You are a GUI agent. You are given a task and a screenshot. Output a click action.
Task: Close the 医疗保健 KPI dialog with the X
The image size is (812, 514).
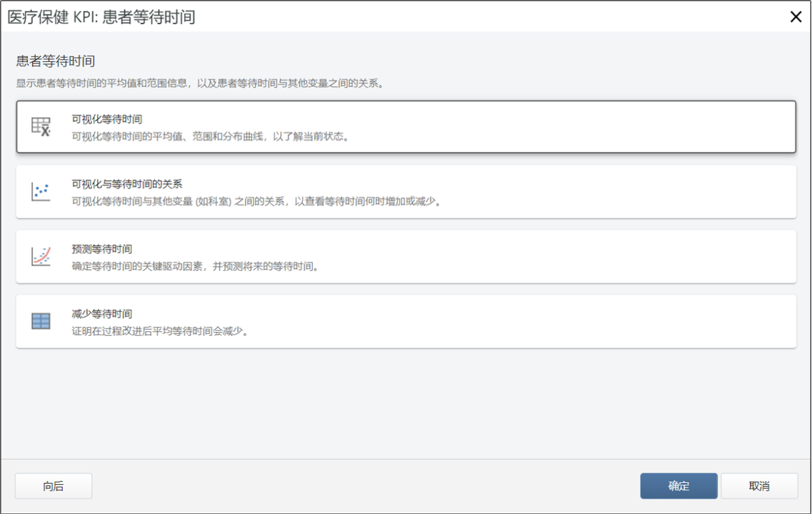click(x=796, y=17)
